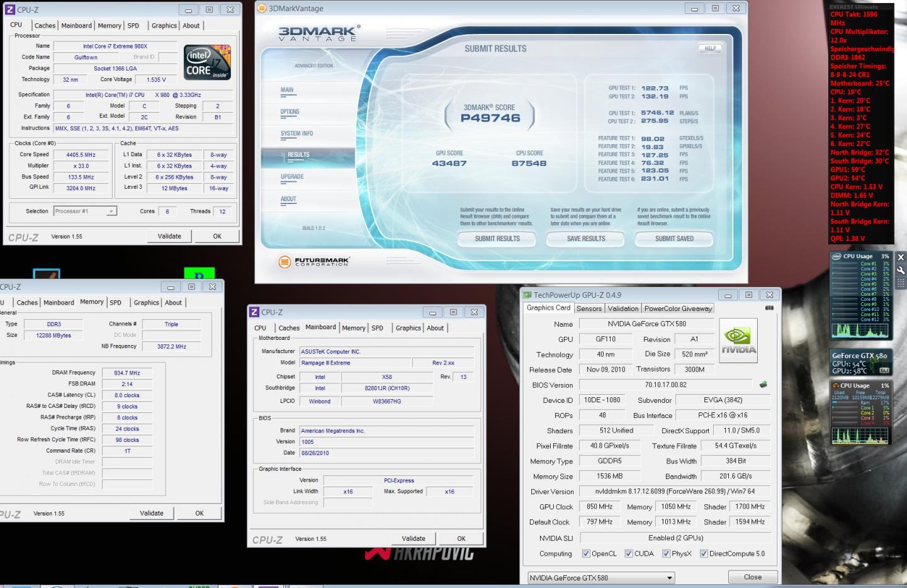Click the Help button in 3DMark Vantage
The height and width of the screenshot is (588, 907).
pos(710,48)
